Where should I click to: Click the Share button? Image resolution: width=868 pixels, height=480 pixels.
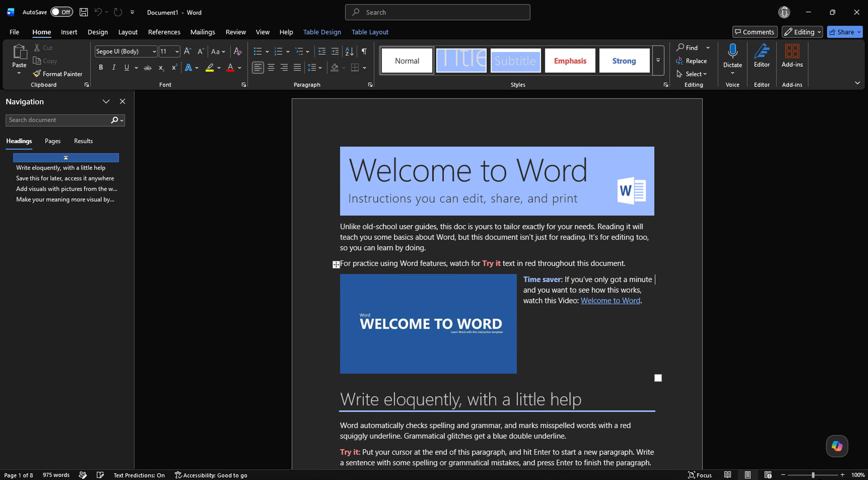pyautogui.click(x=844, y=32)
